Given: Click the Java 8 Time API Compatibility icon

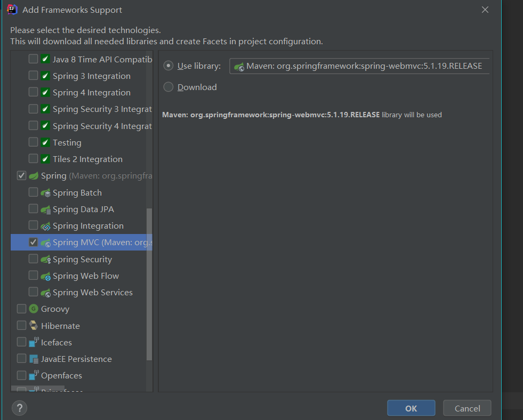Looking at the screenshot, I should point(45,59).
